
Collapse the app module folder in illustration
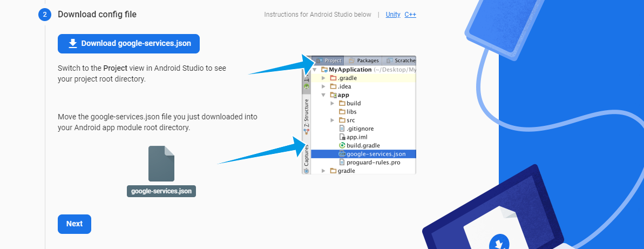[324, 95]
